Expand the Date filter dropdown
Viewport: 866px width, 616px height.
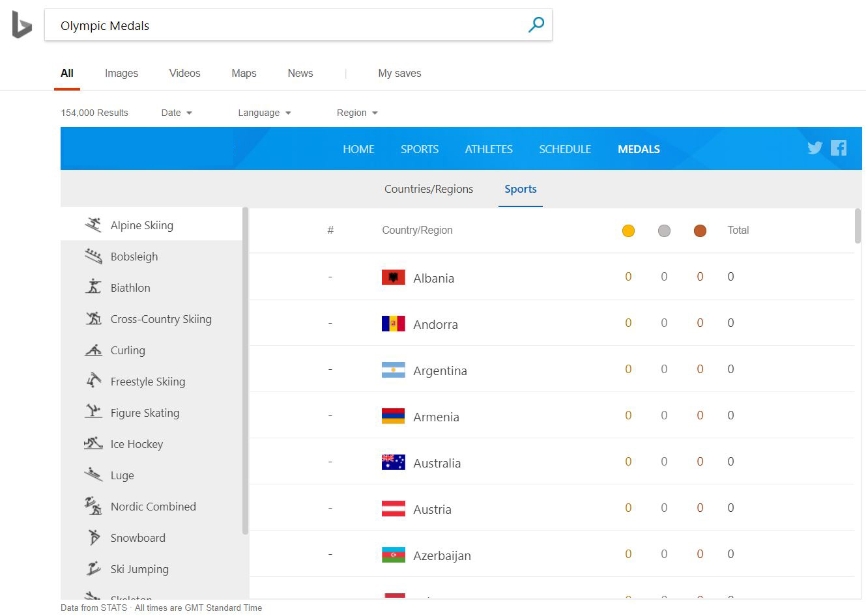(x=177, y=113)
